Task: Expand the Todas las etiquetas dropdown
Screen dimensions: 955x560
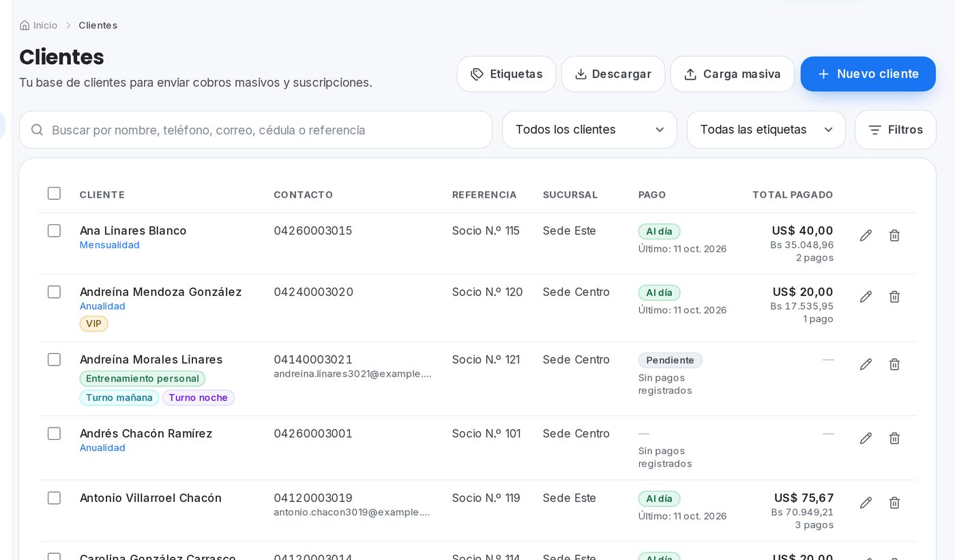Action: pos(766,130)
